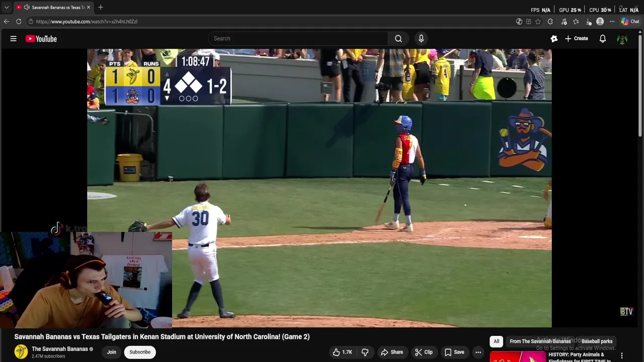Viewport: 644px width, 362px height.
Task: Click the Copilot icon in address bar
Action: click(x=519, y=22)
